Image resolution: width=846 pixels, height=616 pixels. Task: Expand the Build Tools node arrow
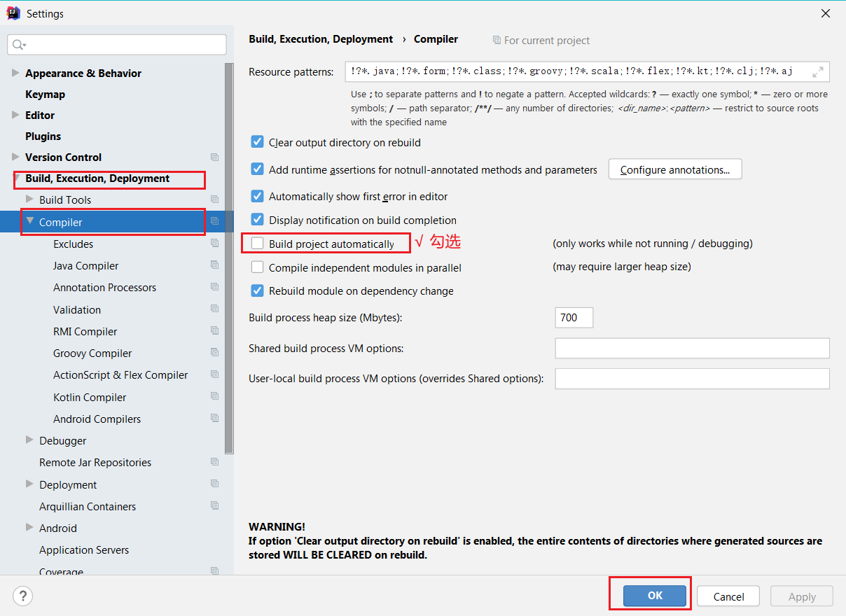[x=29, y=199]
